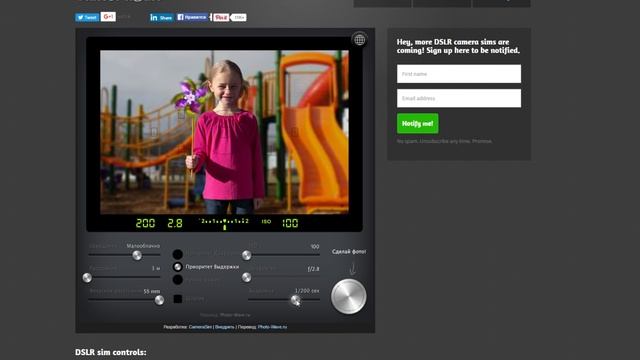Select the Приоритет Выдержки mode radio
The image size is (640, 360).
point(178,267)
